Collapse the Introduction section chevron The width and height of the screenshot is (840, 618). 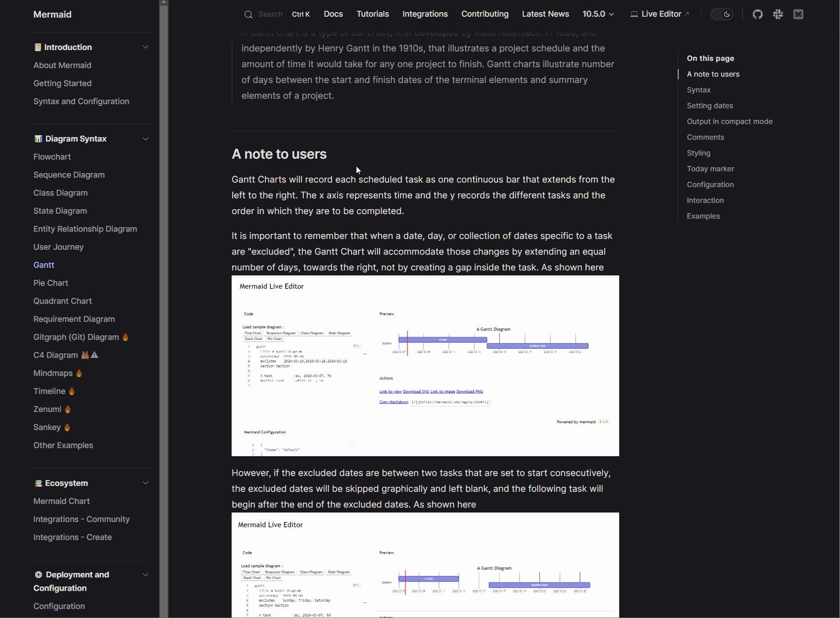coord(146,47)
